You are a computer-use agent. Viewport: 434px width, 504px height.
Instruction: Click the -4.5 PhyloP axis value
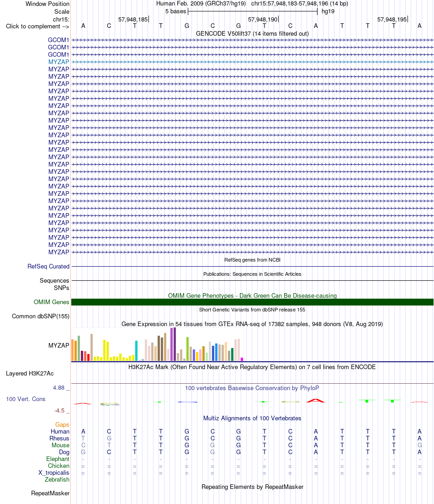click(x=59, y=410)
